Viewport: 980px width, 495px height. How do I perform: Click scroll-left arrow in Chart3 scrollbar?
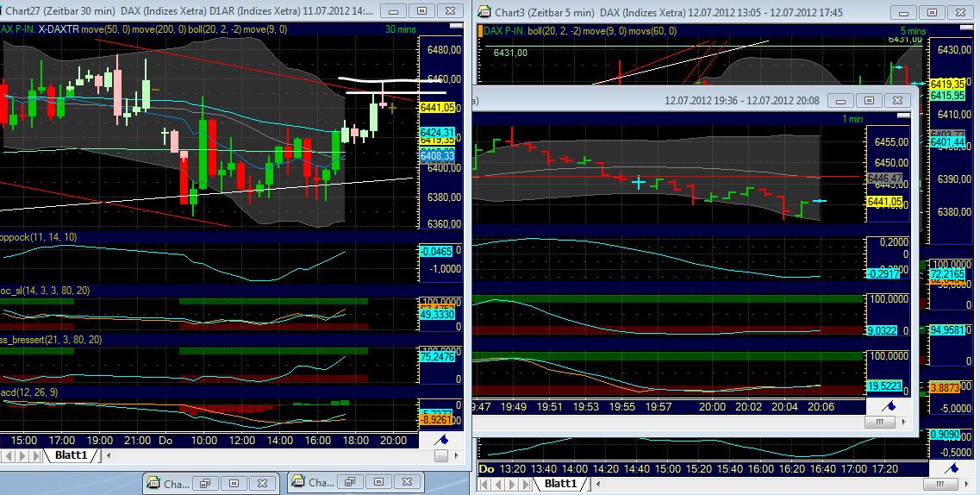click(x=598, y=484)
